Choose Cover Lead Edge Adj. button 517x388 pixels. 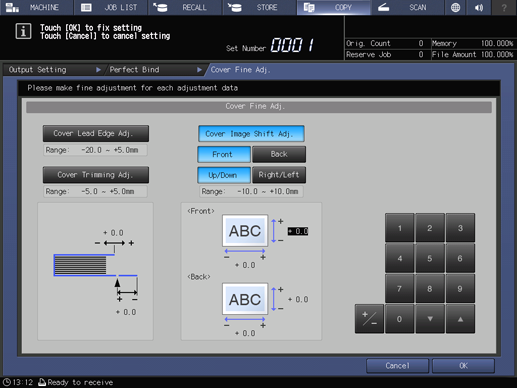pyautogui.click(x=96, y=134)
